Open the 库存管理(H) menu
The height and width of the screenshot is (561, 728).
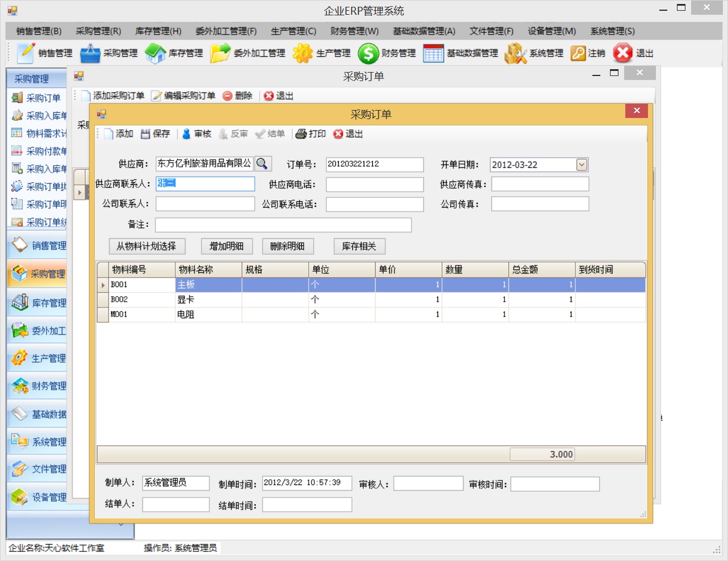coord(158,31)
